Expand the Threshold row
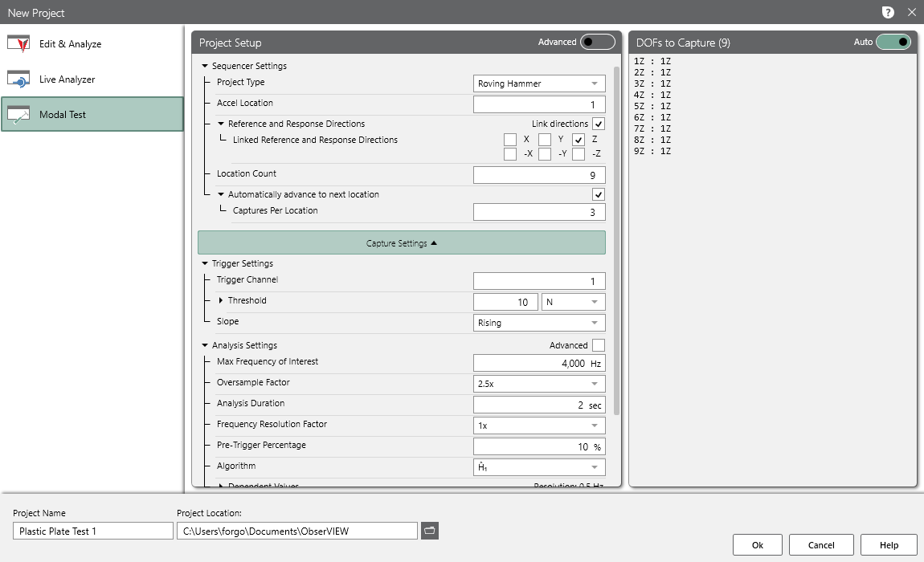 point(221,300)
